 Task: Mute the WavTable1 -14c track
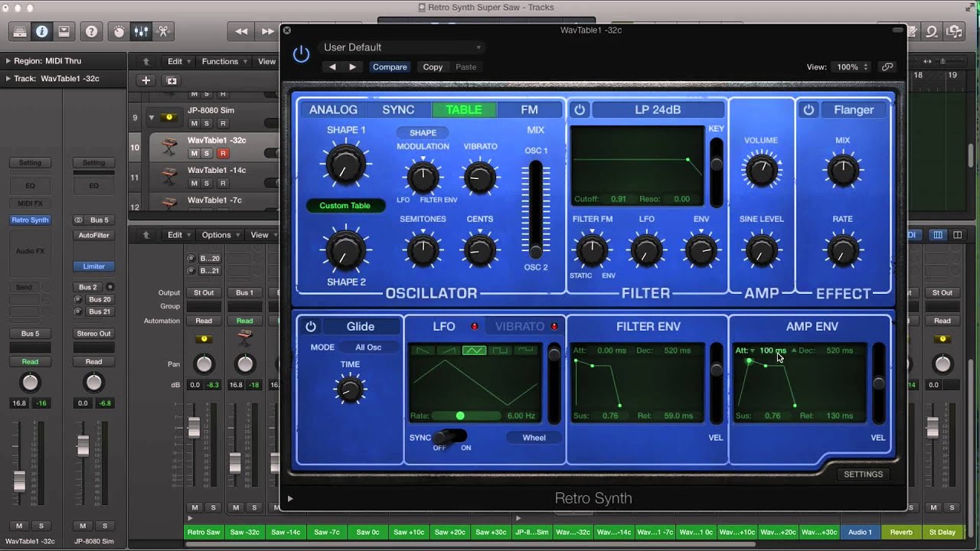tap(194, 183)
